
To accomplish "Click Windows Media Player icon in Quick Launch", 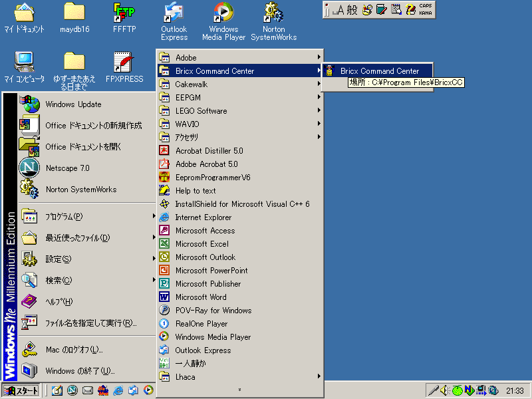I will coord(148,390).
